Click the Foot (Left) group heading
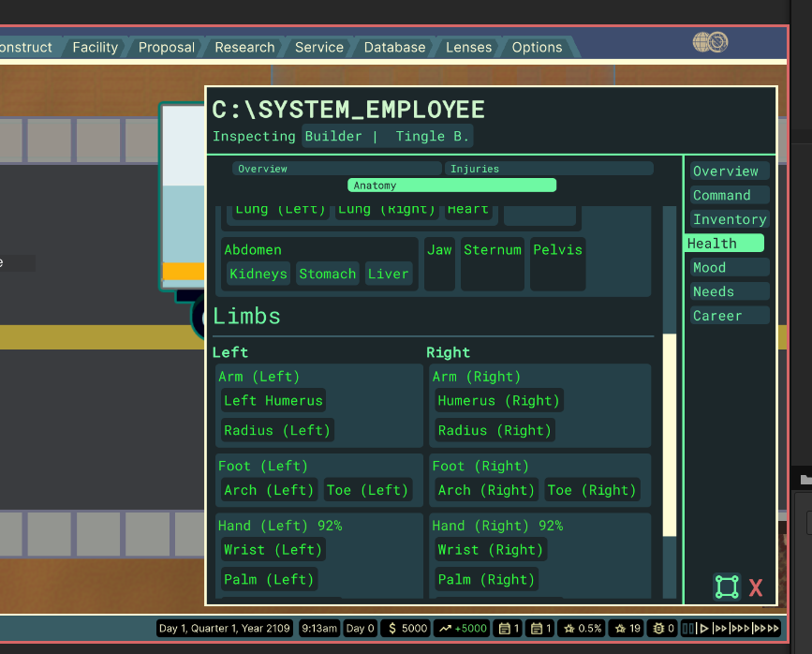 (x=263, y=466)
